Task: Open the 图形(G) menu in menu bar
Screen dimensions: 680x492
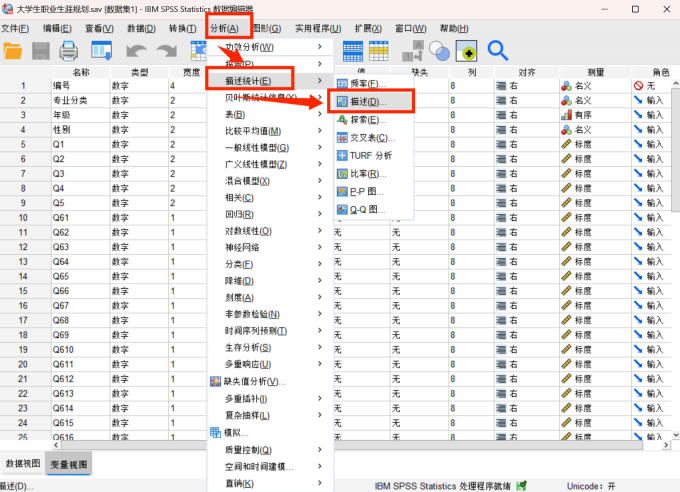Action: [266, 28]
